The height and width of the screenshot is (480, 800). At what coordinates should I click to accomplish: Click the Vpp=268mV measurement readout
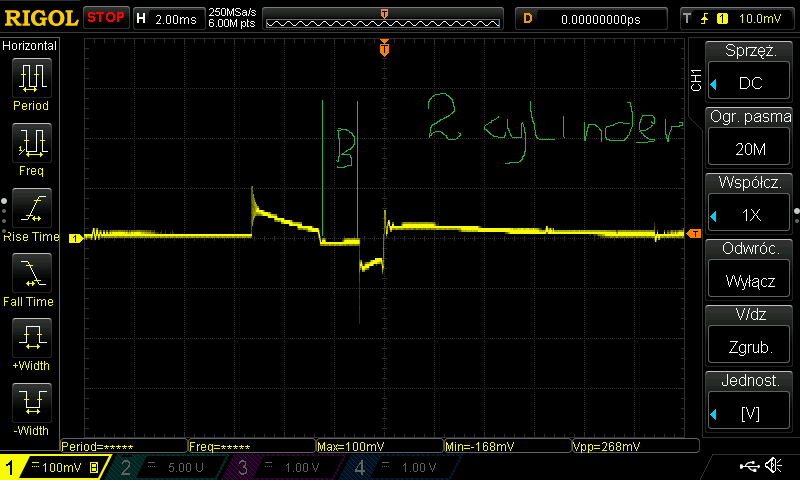click(635, 446)
